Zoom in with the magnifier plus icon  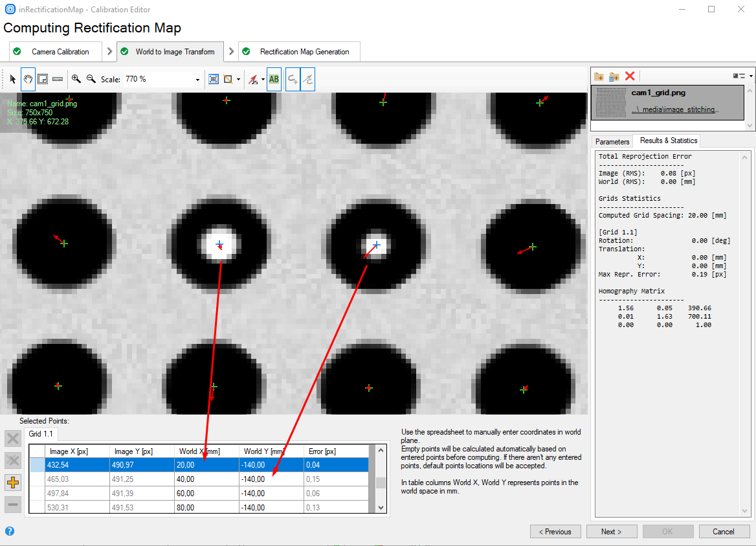click(76, 79)
